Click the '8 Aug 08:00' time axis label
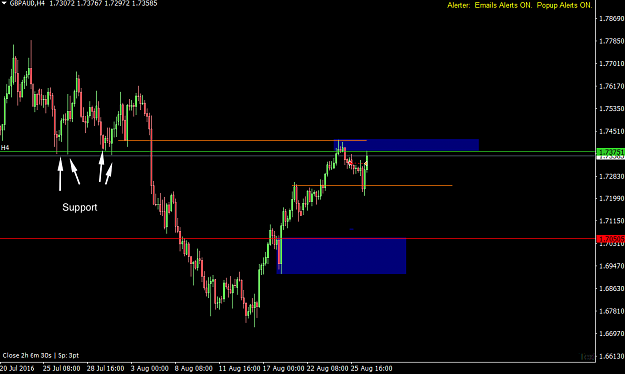625x374 pixels. 193,368
